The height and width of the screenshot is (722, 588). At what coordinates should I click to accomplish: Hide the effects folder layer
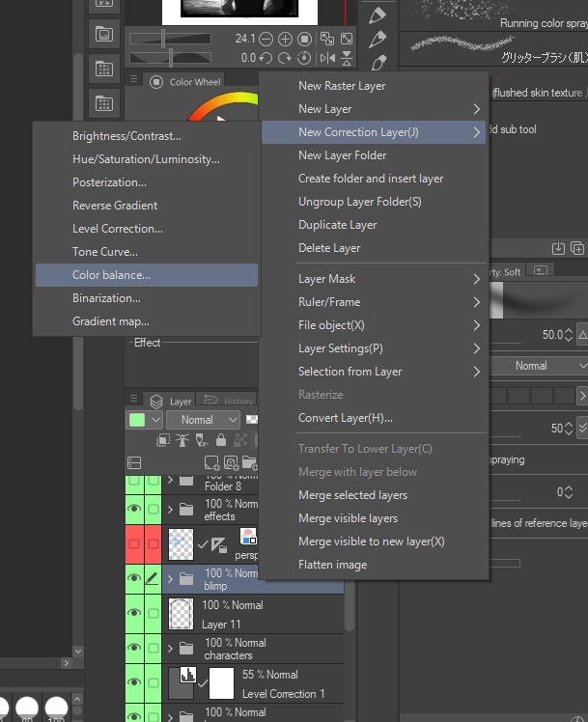click(134, 509)
